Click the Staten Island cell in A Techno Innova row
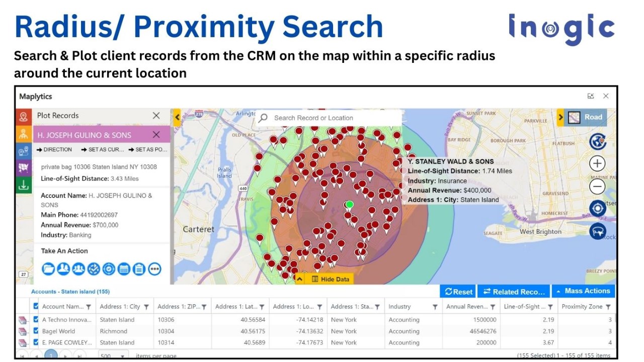Image resolution: width=644 pixels, height=362 pixels. tap(117, 320)
